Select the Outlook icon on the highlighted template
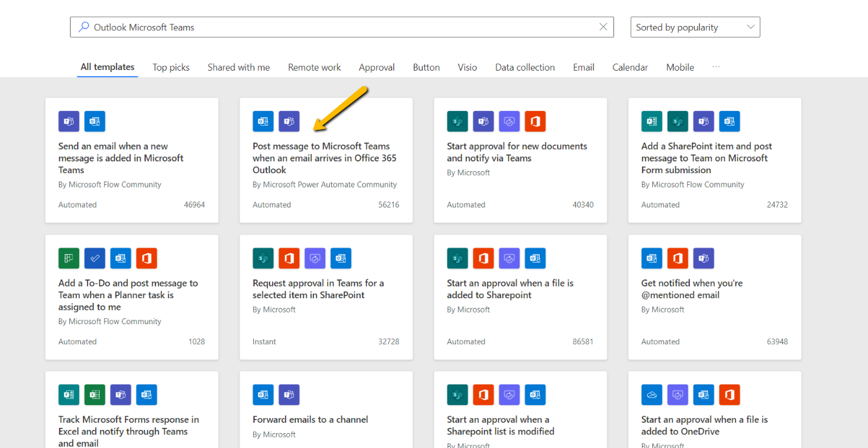The width and height of the screenshot is (868, 448). coord(263,121)
